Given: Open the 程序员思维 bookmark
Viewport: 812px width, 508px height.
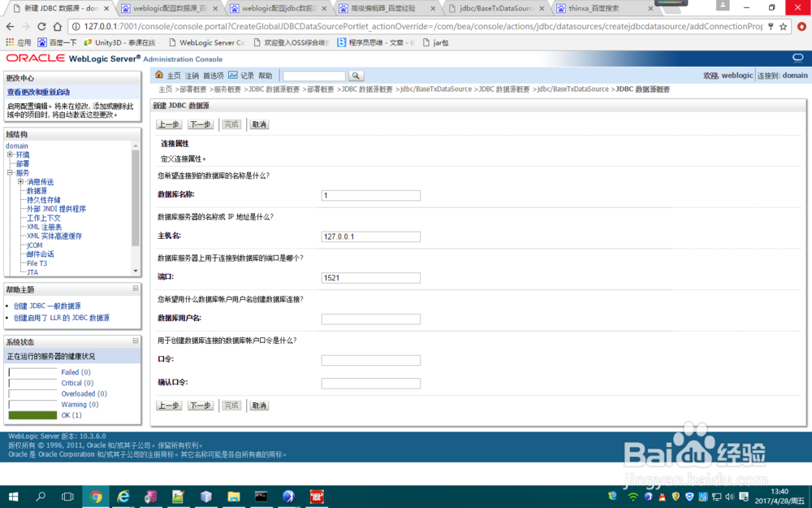Looking at the screenshot, I should point(376,42).
